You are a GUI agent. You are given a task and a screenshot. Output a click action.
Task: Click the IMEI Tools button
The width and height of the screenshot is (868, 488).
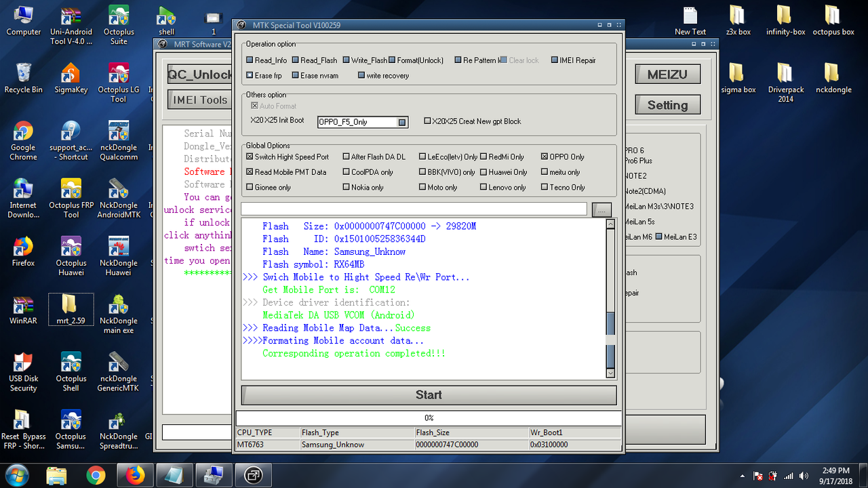199,100
